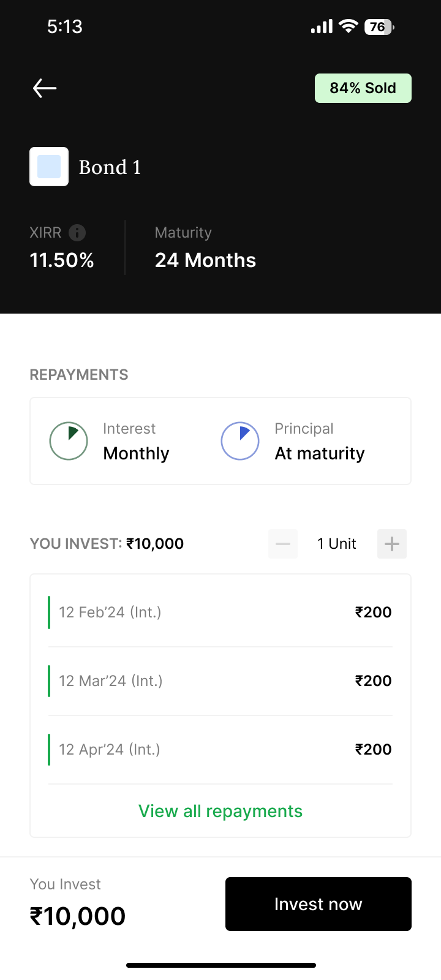Tap the home indicator bar at bottom
The height and width of the screenshot is (980, 441).
click(221, 965)
